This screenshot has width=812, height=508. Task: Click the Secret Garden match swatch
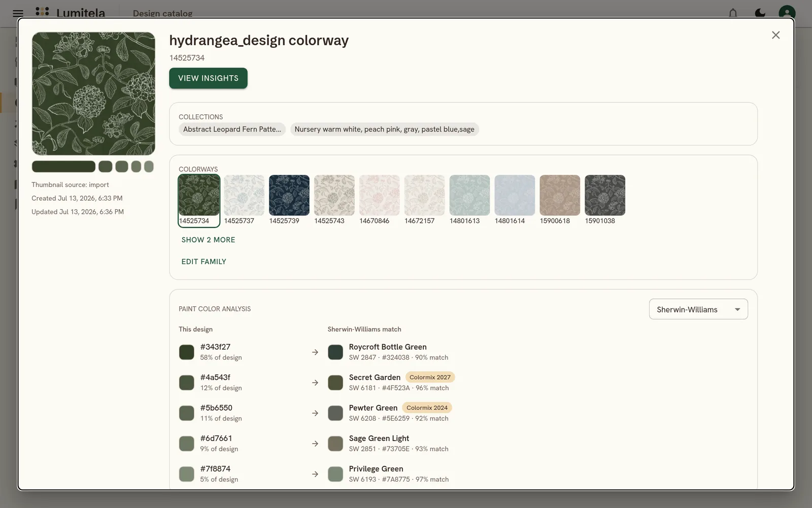[335, 383]
